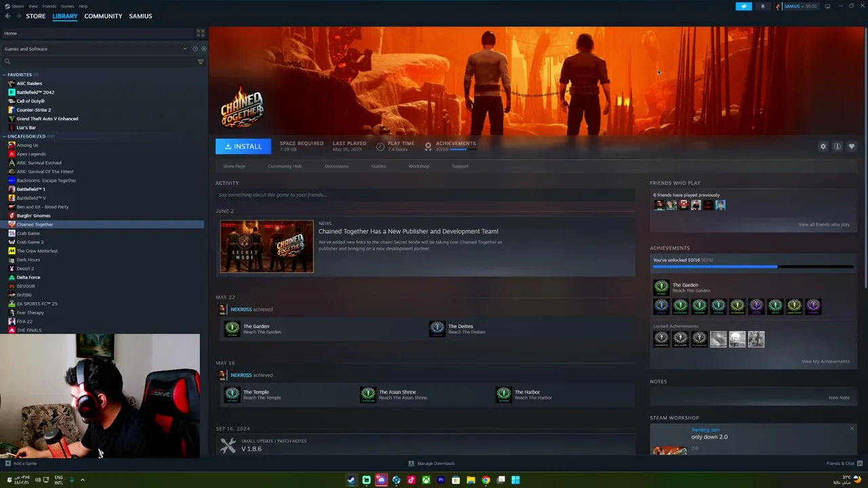
Task: Close the Steam Workshop trending item
Action: [852, 428]
